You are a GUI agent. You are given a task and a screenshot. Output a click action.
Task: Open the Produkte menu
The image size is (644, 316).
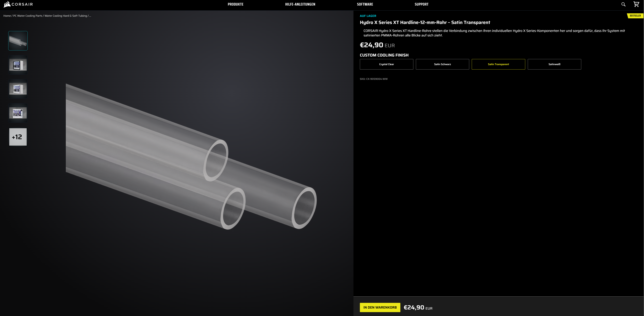(236, 4)
